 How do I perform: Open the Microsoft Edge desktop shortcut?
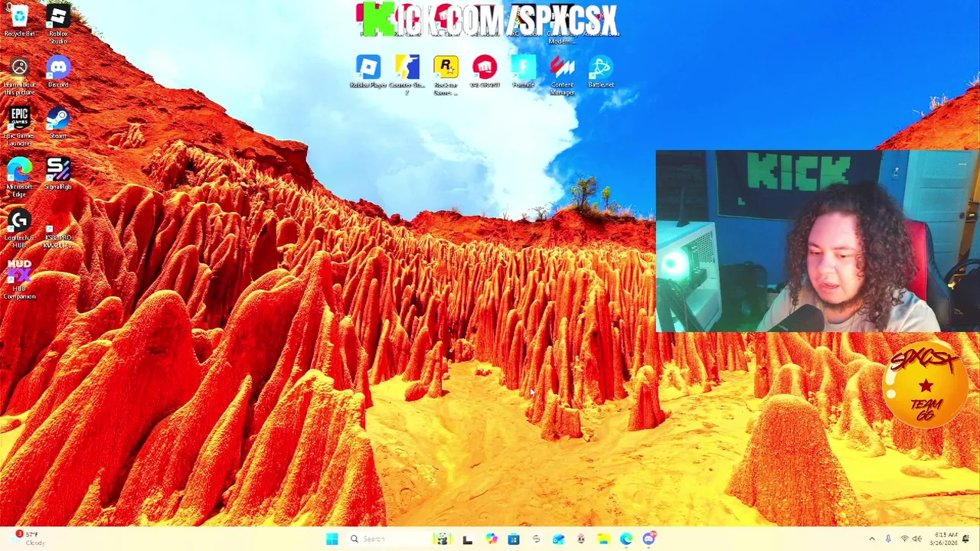point(19,178)
